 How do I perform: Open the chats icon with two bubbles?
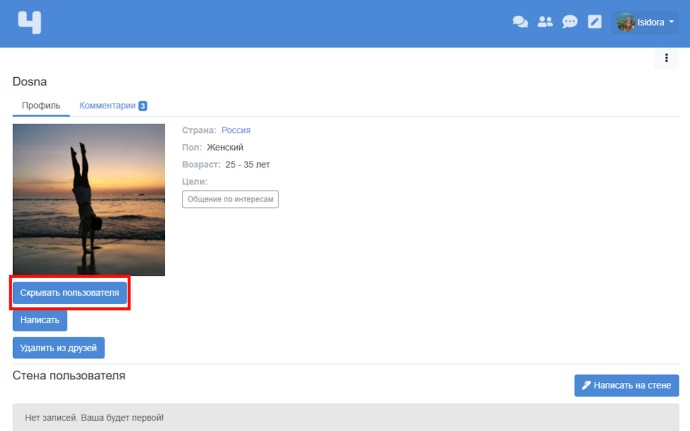pyautogui.click(x=520, y=22)
